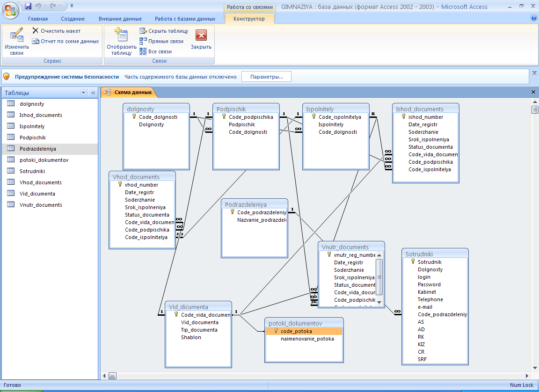Image resolution: width=539 pixels, height=392 pixels.
Task: Click the Параметры... security button
Action: pos(266,77)
